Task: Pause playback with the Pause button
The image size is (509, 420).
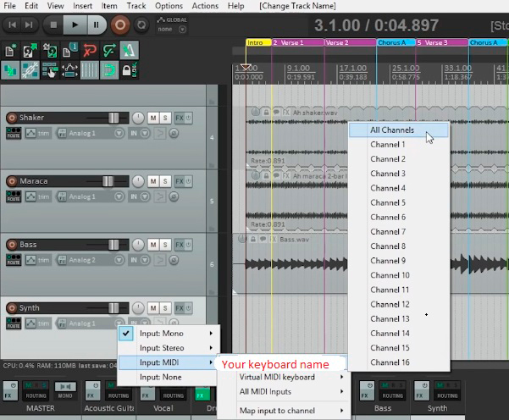Action: pyautogui.click(x=96, y=25)
